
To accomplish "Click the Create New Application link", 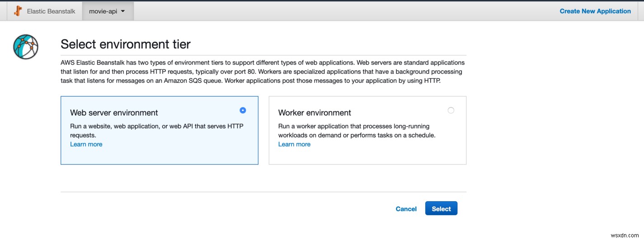I will pyautogui.click(x=595, y=11).
